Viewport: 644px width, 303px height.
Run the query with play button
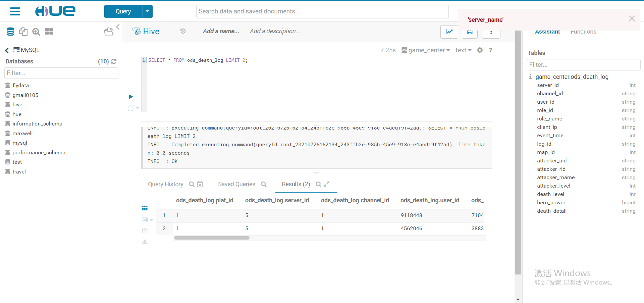point(131,97)
